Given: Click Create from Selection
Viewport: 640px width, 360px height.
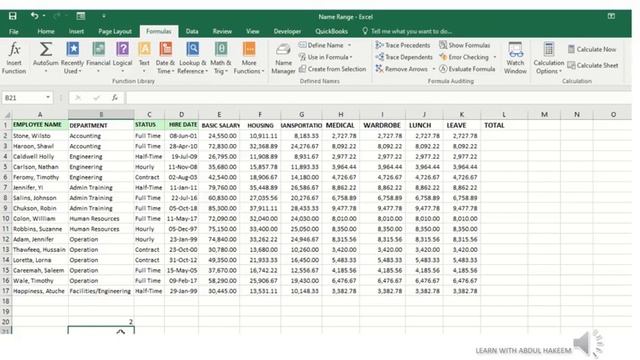Looking at the screenshot, I should pyautogui.click(x=332, y=69).
